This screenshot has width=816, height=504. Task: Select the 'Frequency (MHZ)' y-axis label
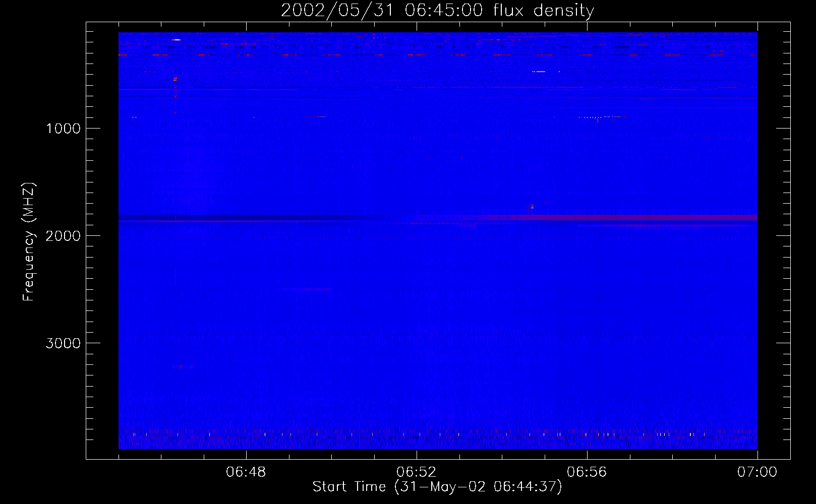29,242
